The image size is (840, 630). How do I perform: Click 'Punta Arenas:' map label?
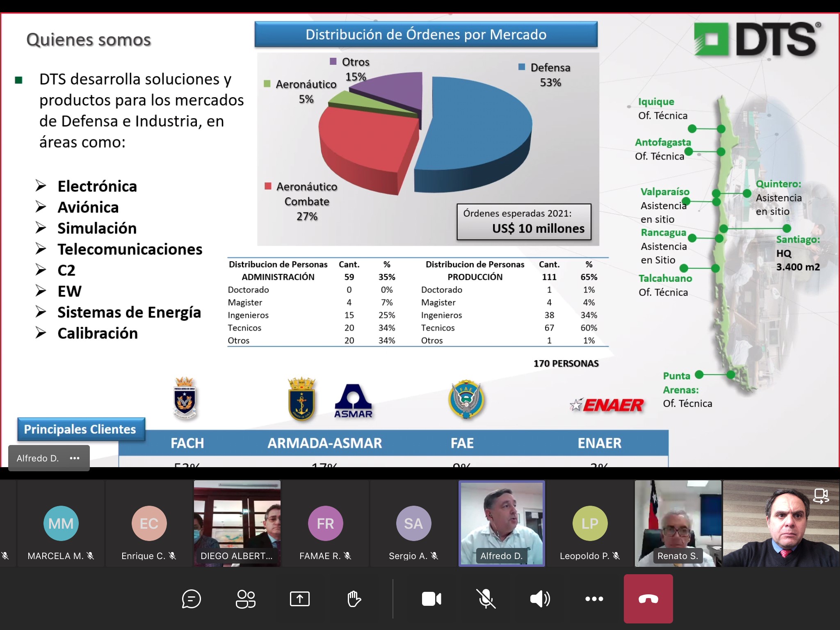click(x=681, y=383)
